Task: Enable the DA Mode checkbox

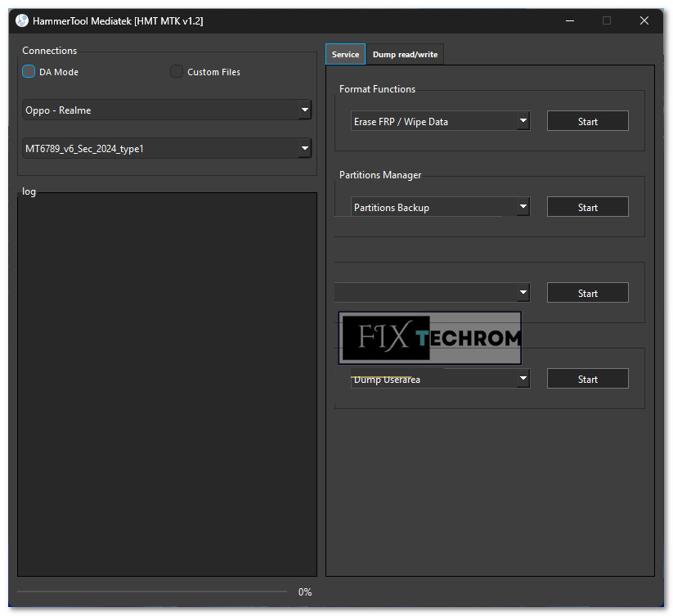Action: pyautogui.click(x=29, y=71)
